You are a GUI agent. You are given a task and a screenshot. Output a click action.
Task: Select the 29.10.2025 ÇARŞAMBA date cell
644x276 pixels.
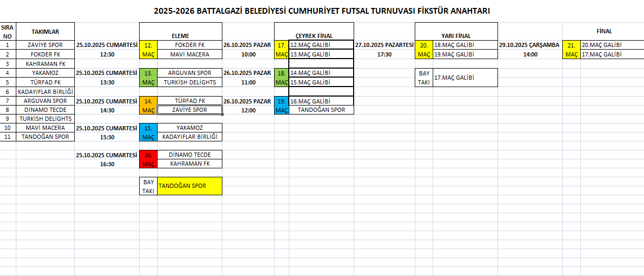(x=529, y=45)
